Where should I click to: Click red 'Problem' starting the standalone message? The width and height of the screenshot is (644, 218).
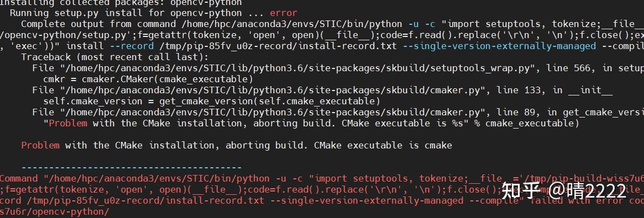(x=40, y=145)
